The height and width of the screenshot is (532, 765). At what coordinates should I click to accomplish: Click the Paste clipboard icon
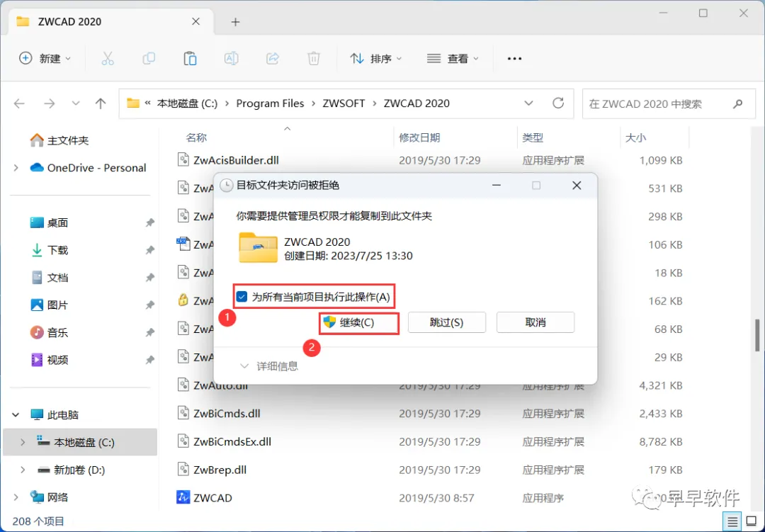190,59
